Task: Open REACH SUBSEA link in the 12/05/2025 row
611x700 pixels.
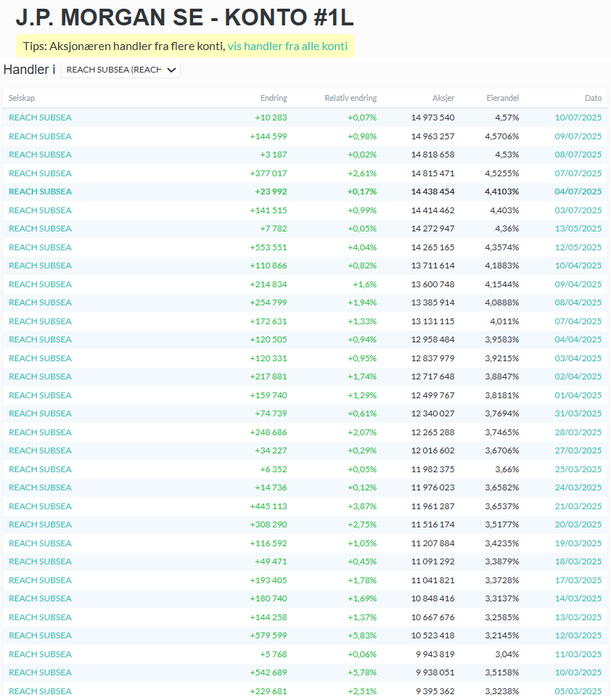Action: click(x=40, y=247)
